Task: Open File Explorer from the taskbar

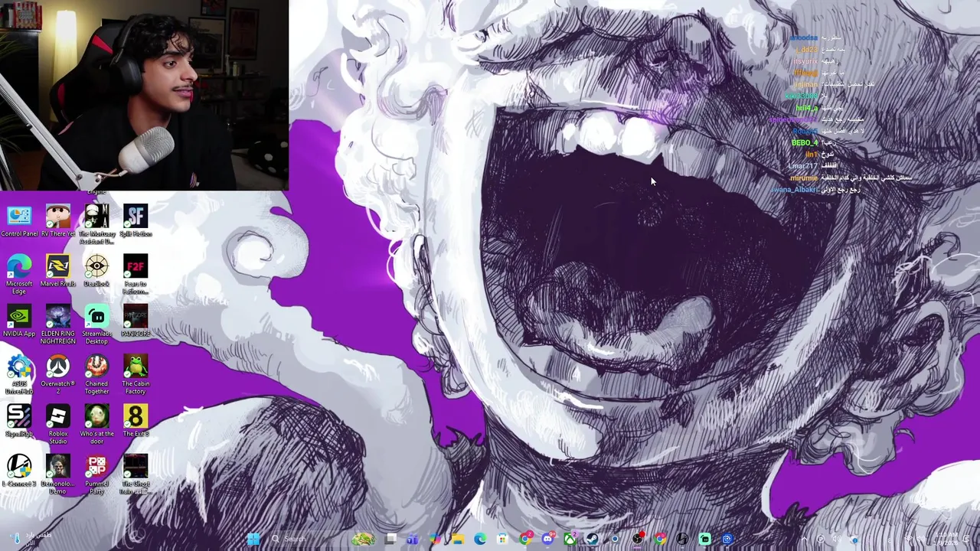Action: (x=458, y=539)
